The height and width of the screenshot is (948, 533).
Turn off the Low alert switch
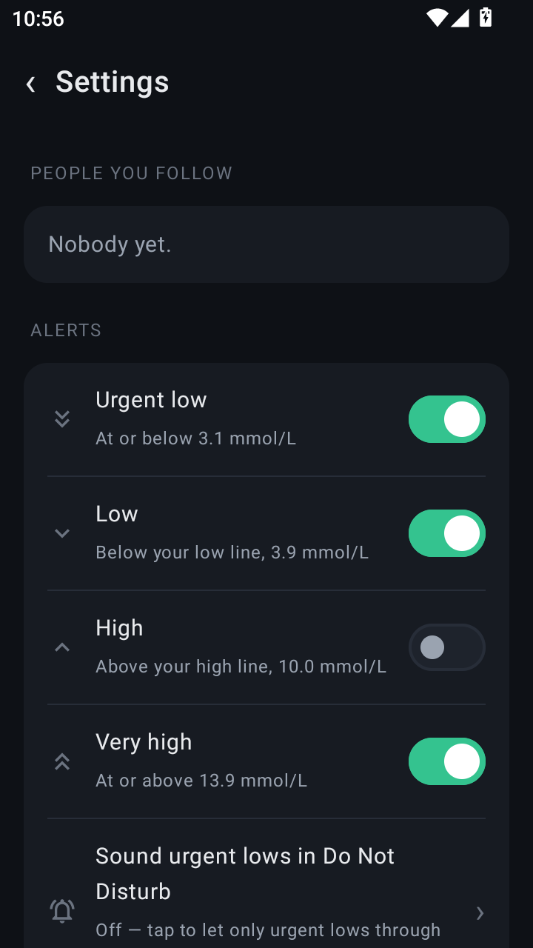pos(447,533)
